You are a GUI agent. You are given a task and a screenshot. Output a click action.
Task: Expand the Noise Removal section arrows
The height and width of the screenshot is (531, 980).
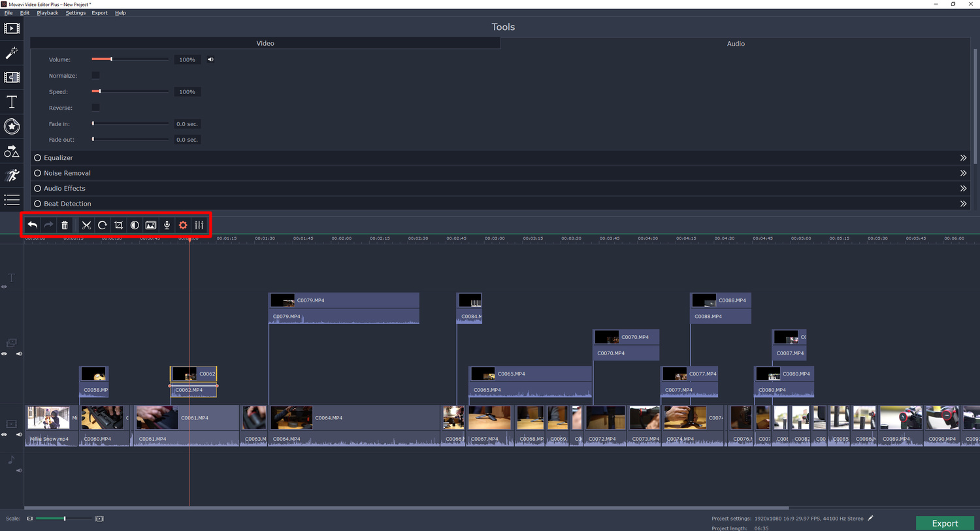coord(963,173)
